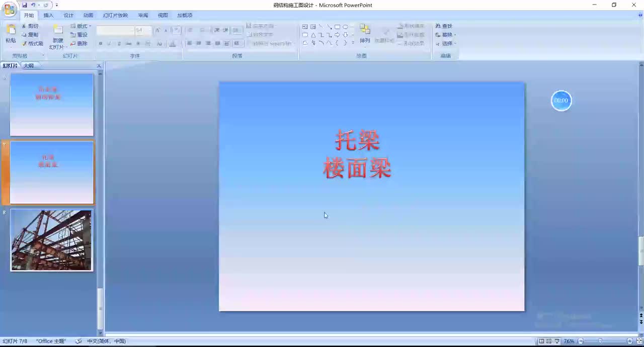Clear all formatting icon

tap(176, 31)
